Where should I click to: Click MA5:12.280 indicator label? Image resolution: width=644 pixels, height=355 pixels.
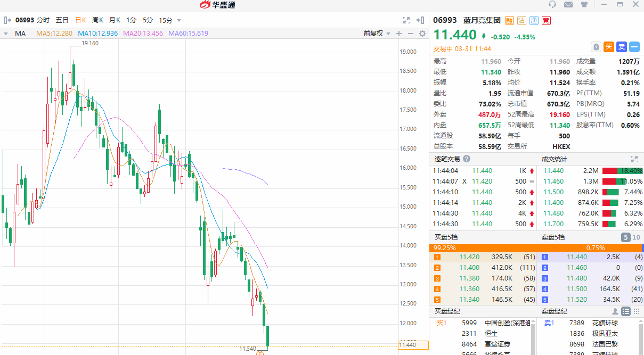click(x=55, y=34)
